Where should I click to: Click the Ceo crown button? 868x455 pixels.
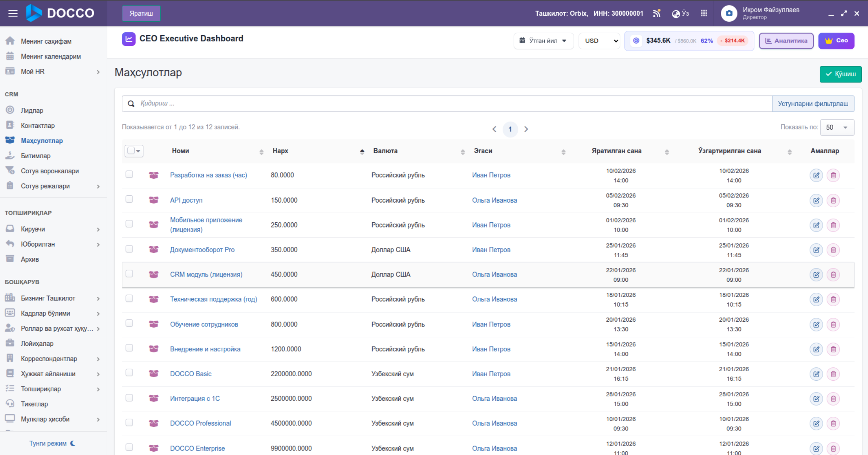pyautogui.click(x=836, y=41)
